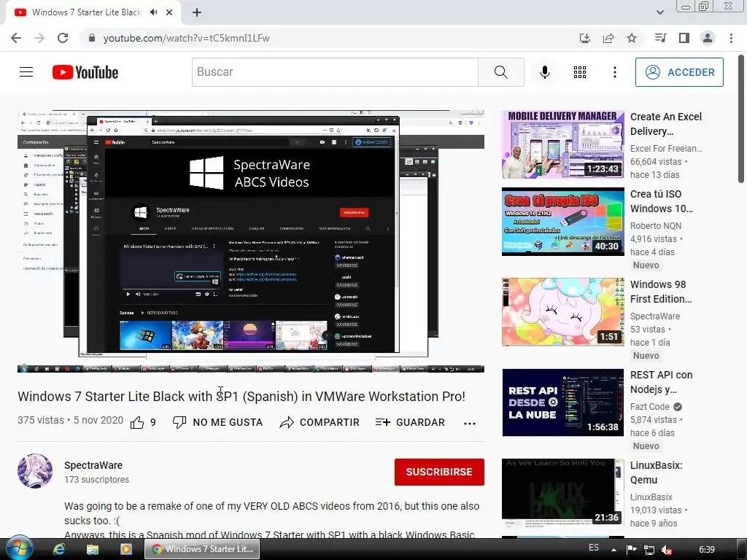Click NO ME GUSTA dislike button
This screenshot has height=560, width=747.
[217, 422]
